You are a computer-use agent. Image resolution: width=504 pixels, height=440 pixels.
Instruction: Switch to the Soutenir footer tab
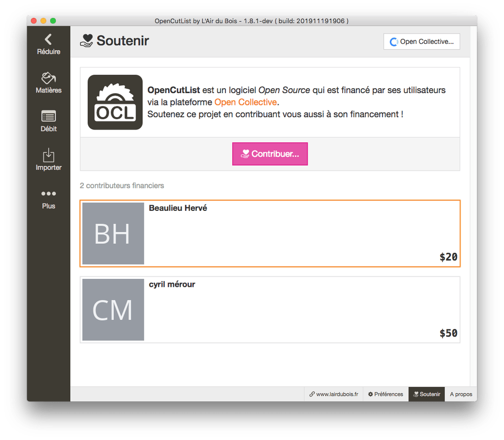click(x=427, y=394)
